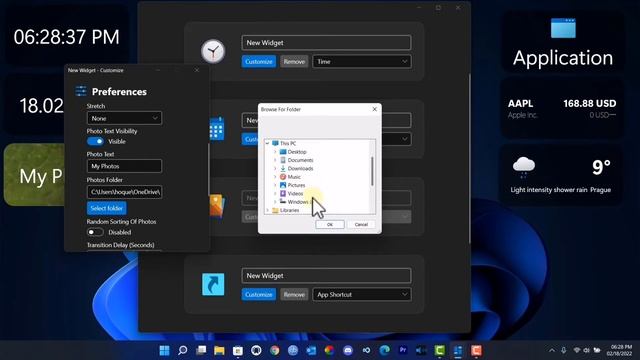Click Remove for the Time widget

coord(294,62)
